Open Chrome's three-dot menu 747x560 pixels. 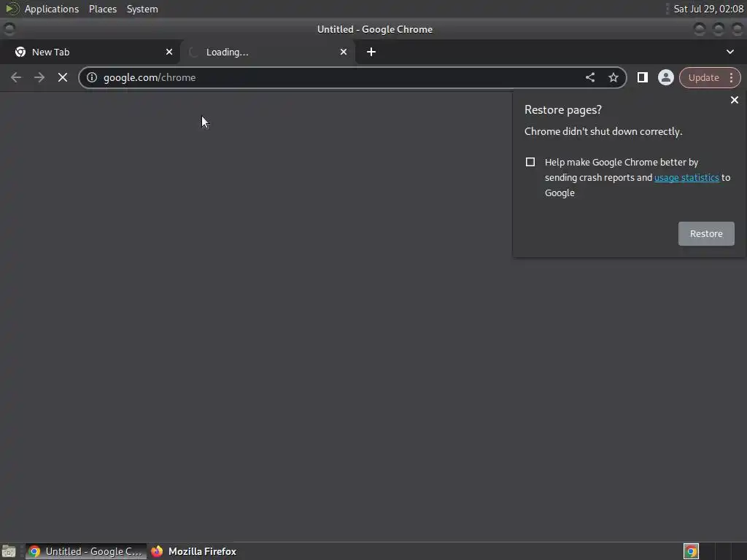(x=731, y=77)
